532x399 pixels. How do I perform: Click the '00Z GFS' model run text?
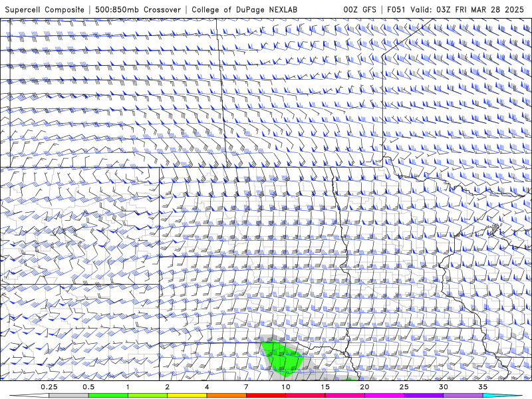360,9
